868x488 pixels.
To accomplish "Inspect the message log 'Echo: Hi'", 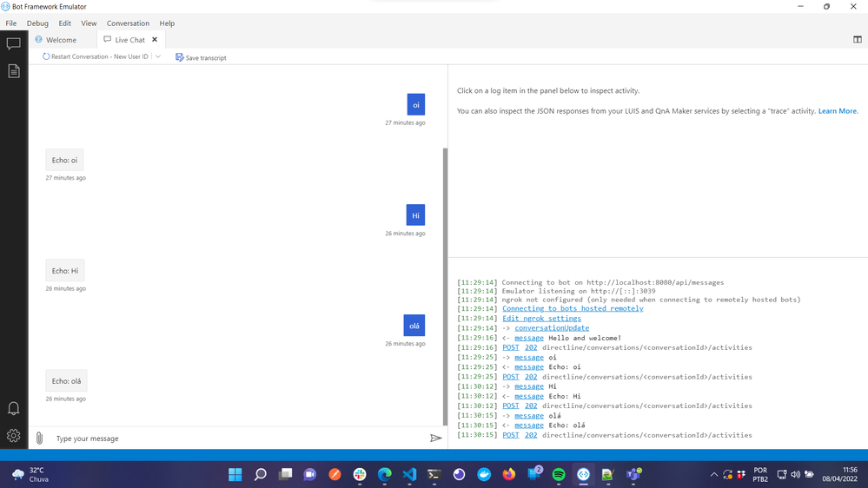I will (529, 396).
